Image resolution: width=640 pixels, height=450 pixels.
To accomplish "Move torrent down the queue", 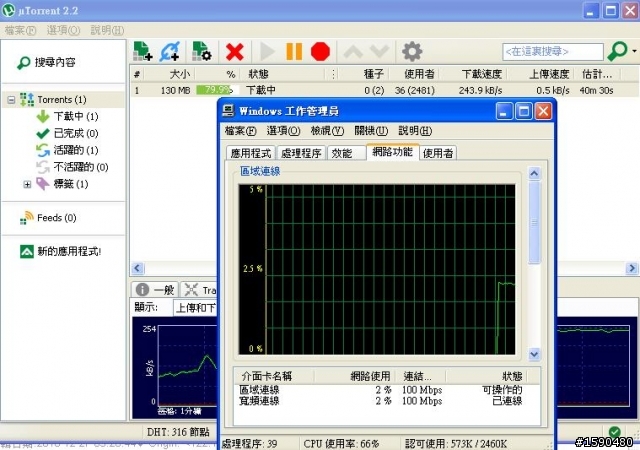I will pos(379,52).
